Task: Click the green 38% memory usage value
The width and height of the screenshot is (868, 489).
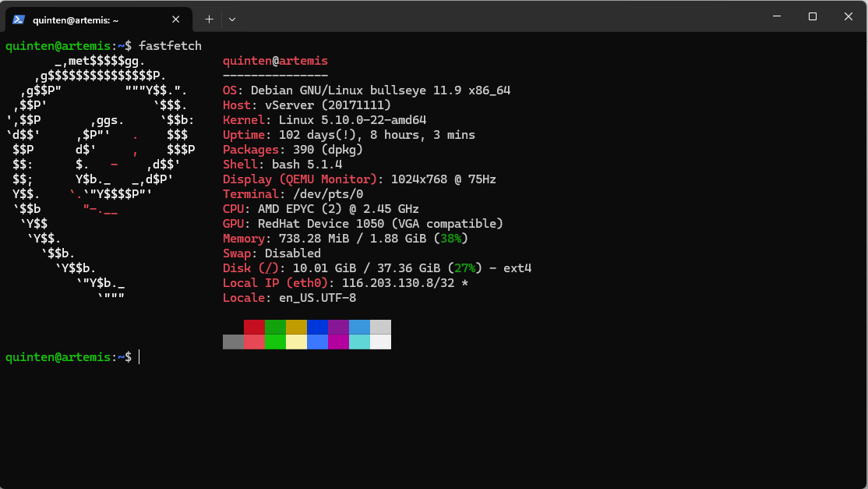Action: tap(450, 239)
